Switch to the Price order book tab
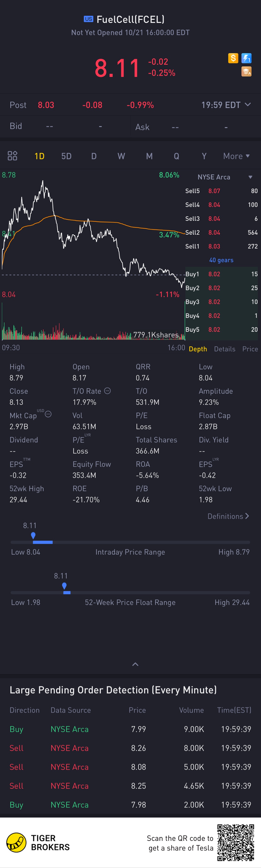261x868 pixels. pyautogui.click(x=250, y=349)
